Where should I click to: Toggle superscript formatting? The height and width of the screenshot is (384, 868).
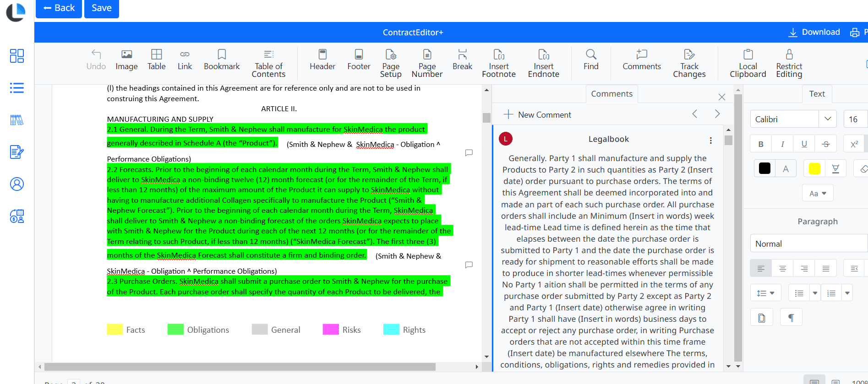854,144
